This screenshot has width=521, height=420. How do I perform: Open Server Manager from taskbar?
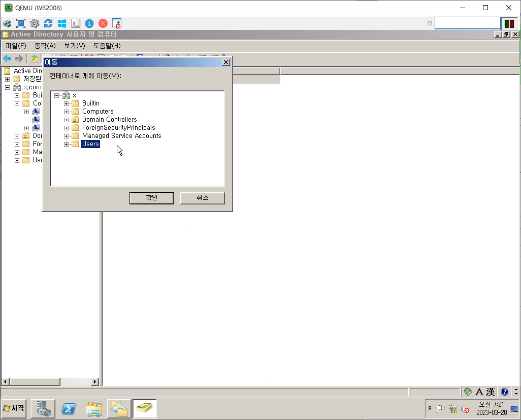pyautogui.click(x=43, y=408)
